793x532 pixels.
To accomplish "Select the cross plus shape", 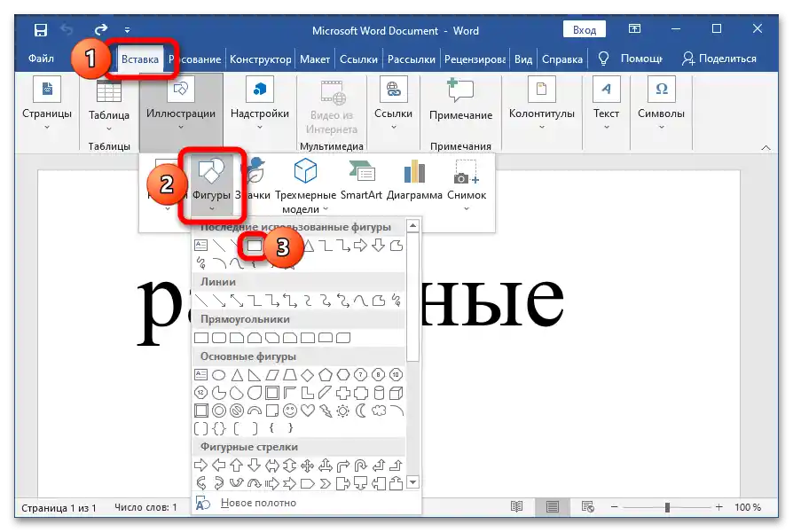I will tap(343, 393).
